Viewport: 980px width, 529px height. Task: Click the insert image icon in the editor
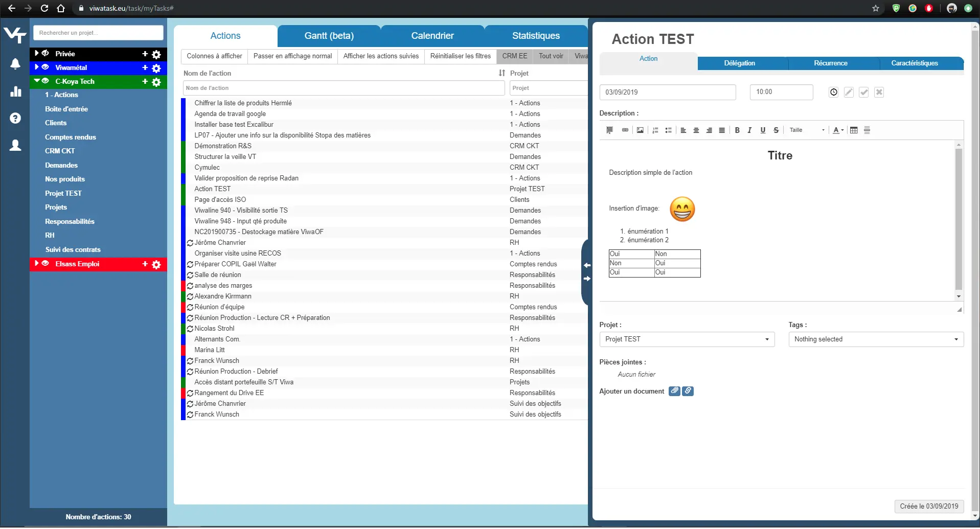(640, 130)
